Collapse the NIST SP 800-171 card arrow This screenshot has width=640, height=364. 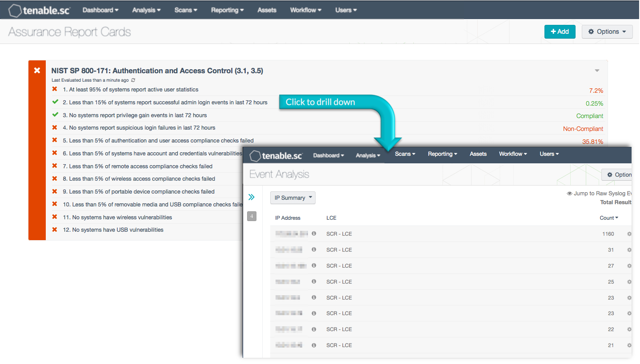pyautogui.click(x=597, y=71)
